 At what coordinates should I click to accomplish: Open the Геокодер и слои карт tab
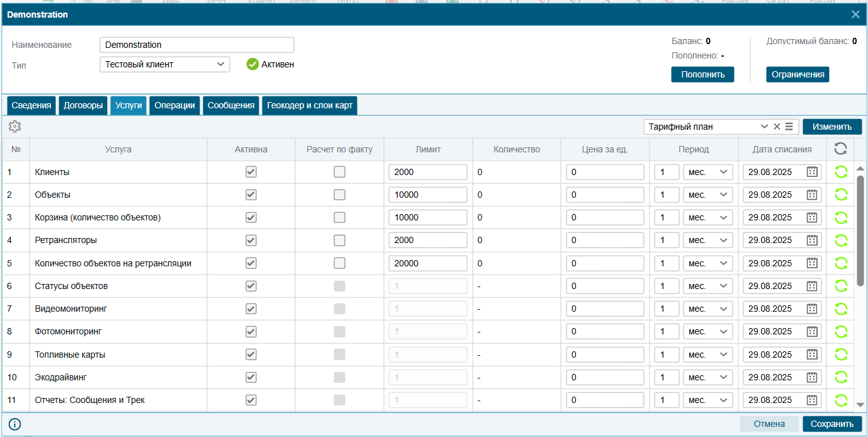click(x=310, y=106)
